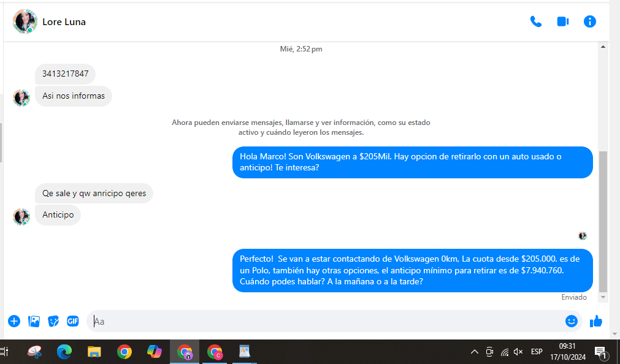
Task: Switch to the active Chrome profile window
Action: point(185,351)
